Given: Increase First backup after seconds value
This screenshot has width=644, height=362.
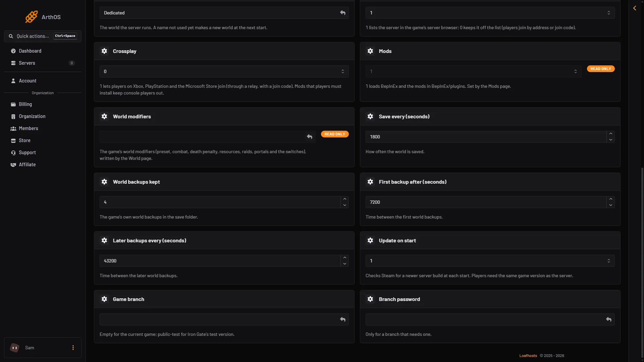Looking at the screenshot, I should coord(611,199).
